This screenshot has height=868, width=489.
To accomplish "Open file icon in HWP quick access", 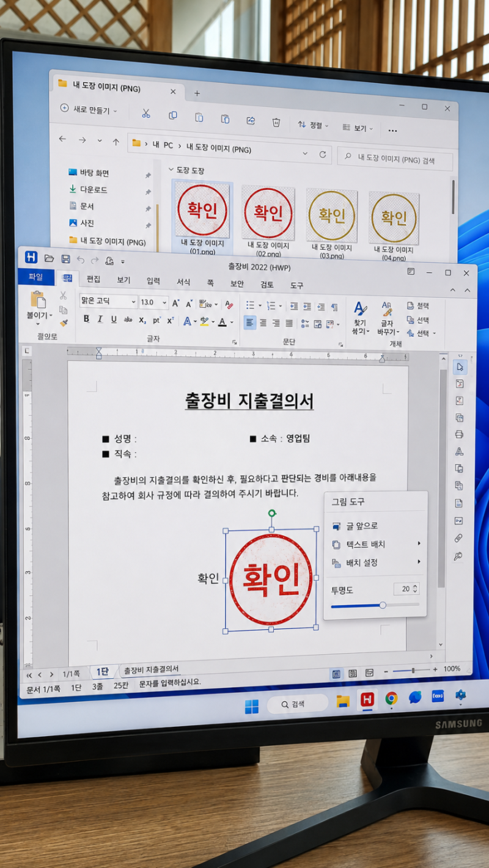I will [50, 258].
